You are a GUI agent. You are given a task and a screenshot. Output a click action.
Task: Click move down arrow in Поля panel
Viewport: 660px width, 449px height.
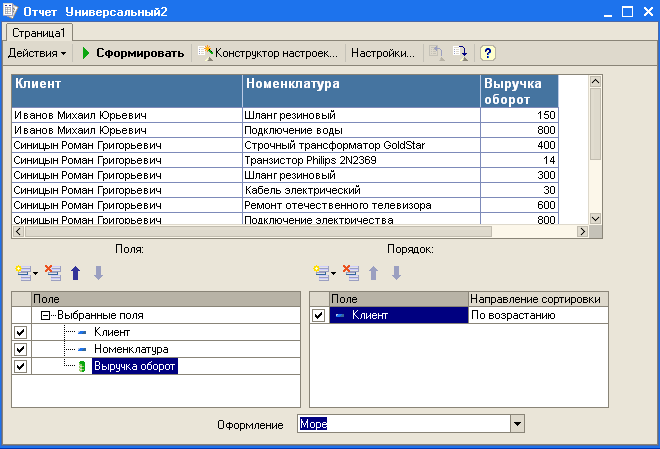(97, 272)
